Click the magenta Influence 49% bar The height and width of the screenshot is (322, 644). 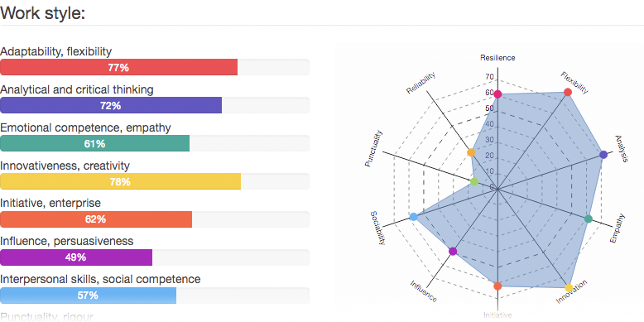[76, 257]
